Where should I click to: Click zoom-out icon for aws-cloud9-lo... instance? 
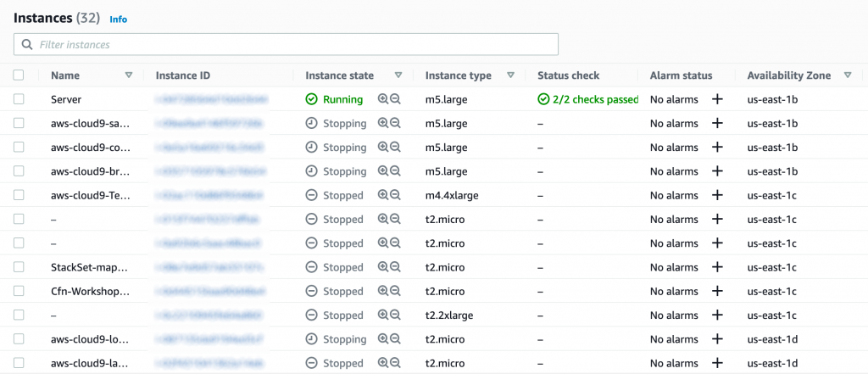point(395,338)
